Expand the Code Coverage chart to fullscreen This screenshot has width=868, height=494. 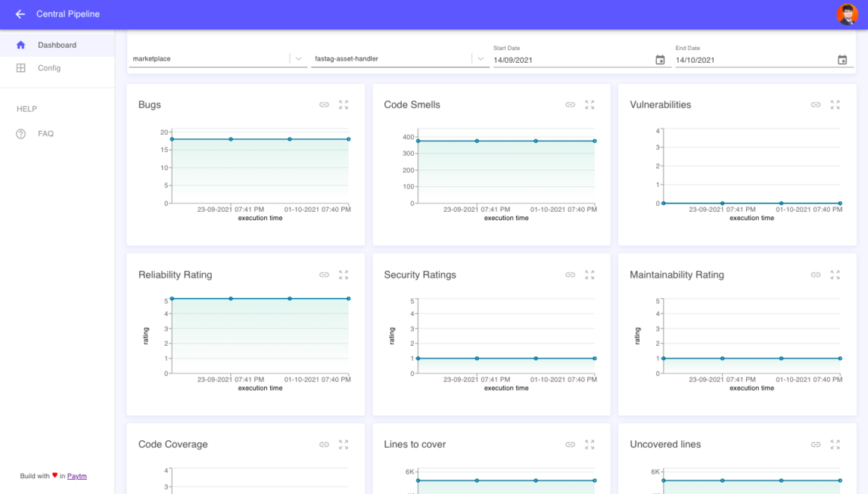click(343, 444)
